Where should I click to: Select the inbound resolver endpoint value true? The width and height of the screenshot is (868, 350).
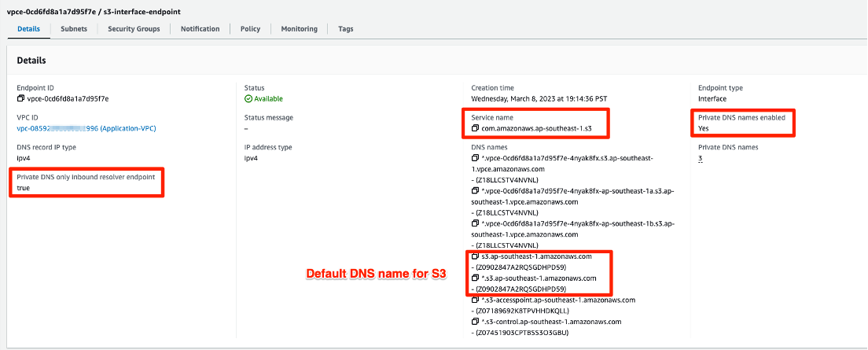pyautogui.click(x=24, y=188)
